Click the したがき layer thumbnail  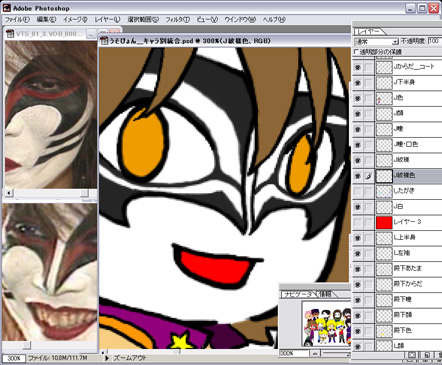(384, 191)
